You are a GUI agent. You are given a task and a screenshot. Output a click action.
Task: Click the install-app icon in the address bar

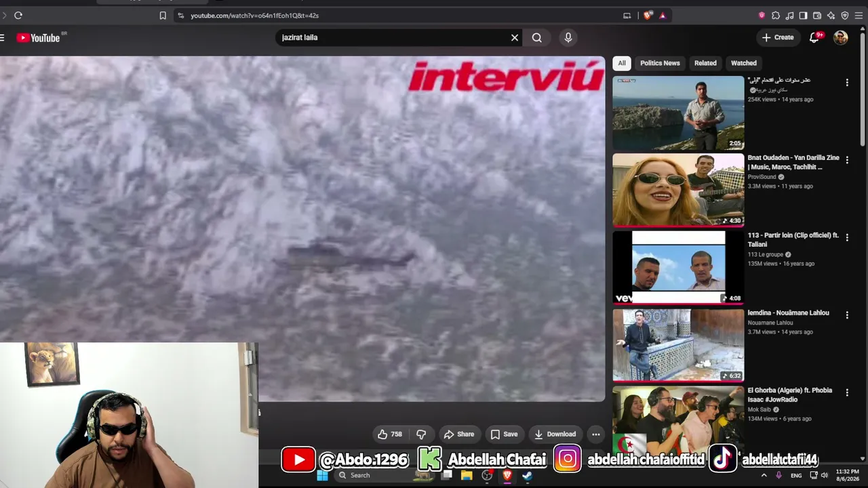click(627, 16)
